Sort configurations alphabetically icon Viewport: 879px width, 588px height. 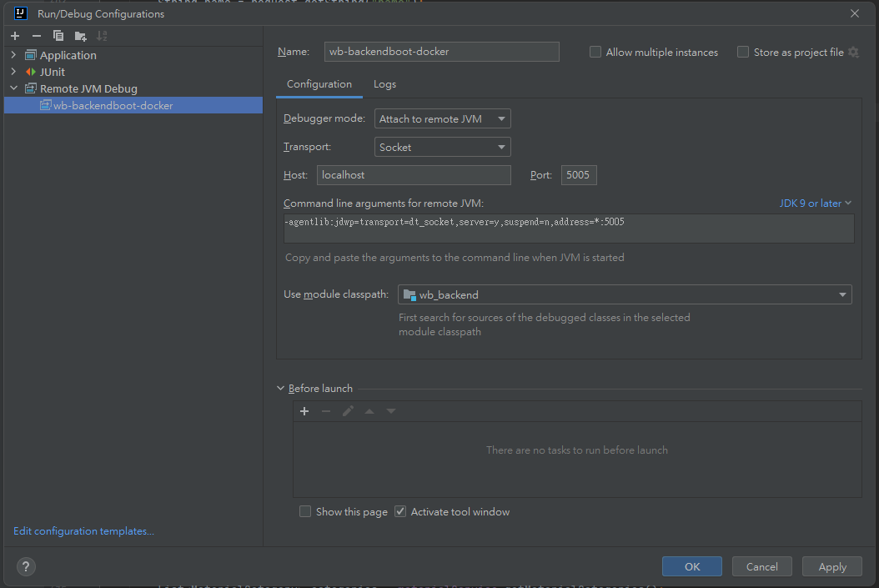[x=102, y=36]
